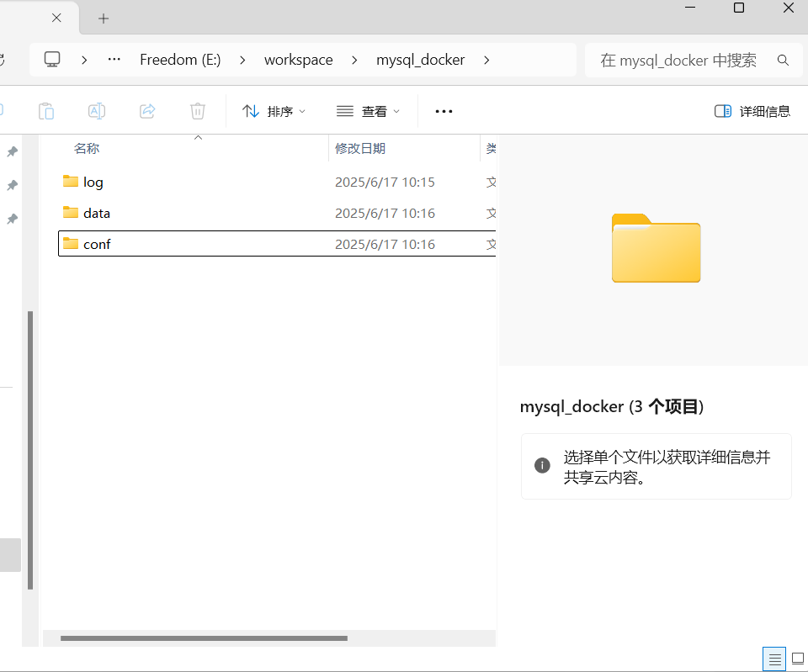808x672 pixels.
Task: Click the Paste icon in the toolbar
Action: point(46,110)
